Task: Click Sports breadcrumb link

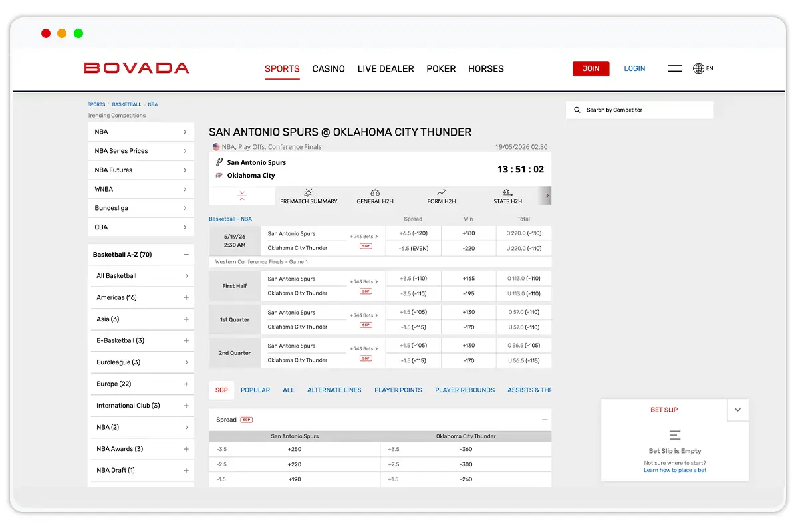Action: click(x=96, y=104)
